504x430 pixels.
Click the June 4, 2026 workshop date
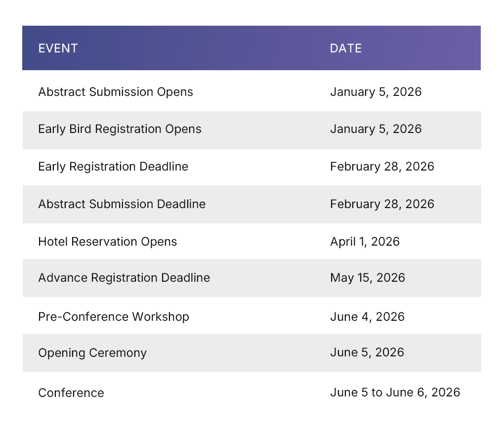click(x=367, y=316)
